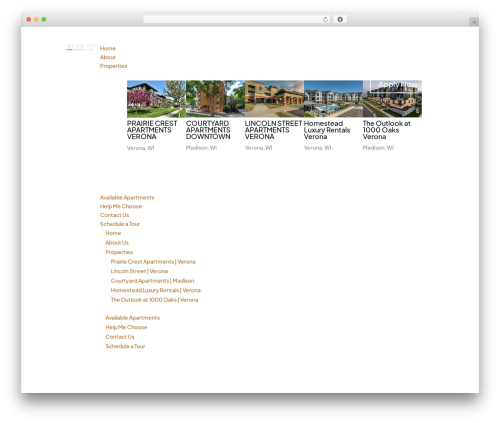Click Madison, WI under Courtyard Apartments
This screenshot has height=423, width=500.
click(201, 148)
